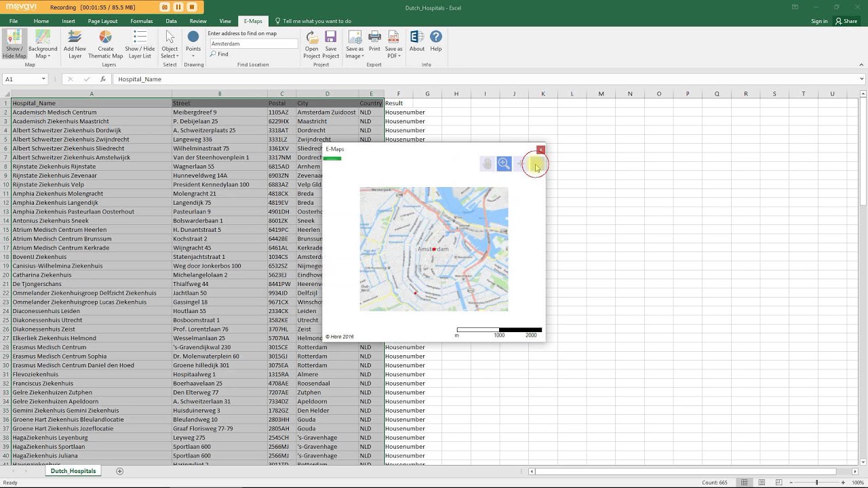Select the Dutch_Hospitals sheet tab
Screen dimensions: 868x488
click(73, 471)
